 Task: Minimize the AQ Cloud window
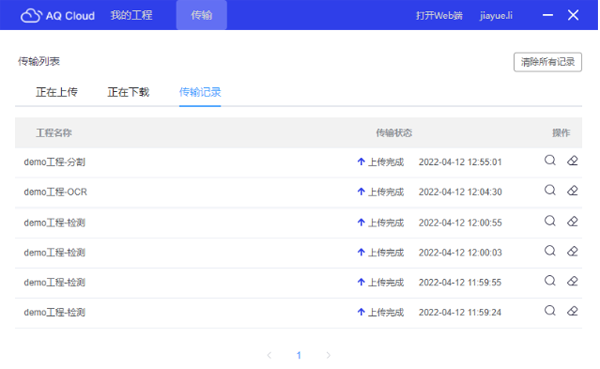click(548, 15)
